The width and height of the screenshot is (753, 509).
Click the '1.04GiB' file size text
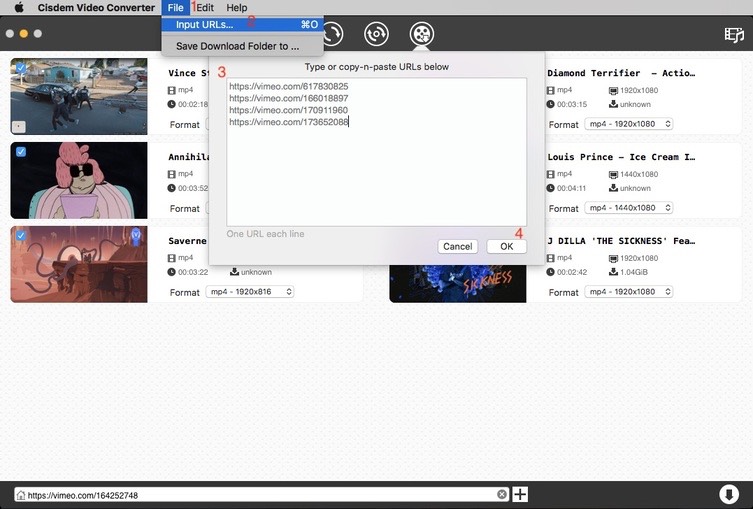tap(634, 272)
